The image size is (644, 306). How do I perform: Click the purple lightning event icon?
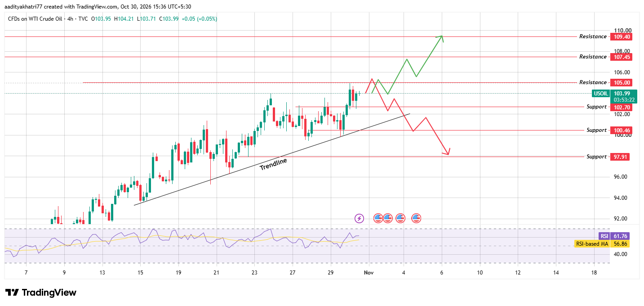(359, 218)
